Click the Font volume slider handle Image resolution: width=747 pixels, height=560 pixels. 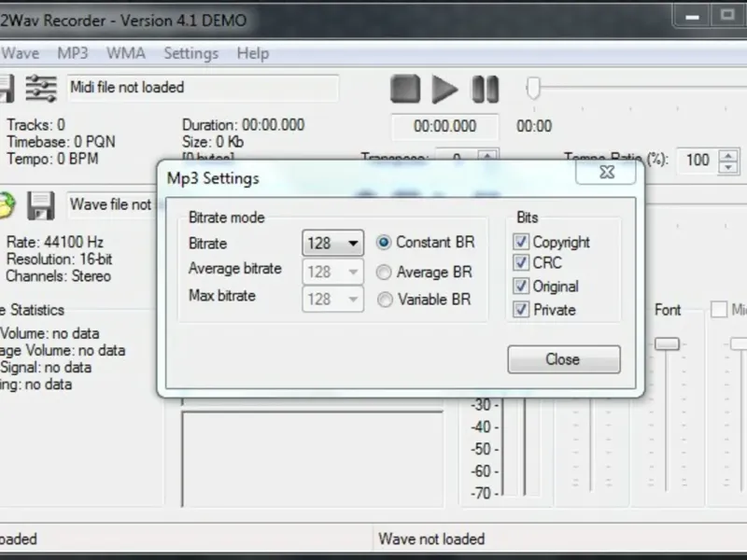667,343
